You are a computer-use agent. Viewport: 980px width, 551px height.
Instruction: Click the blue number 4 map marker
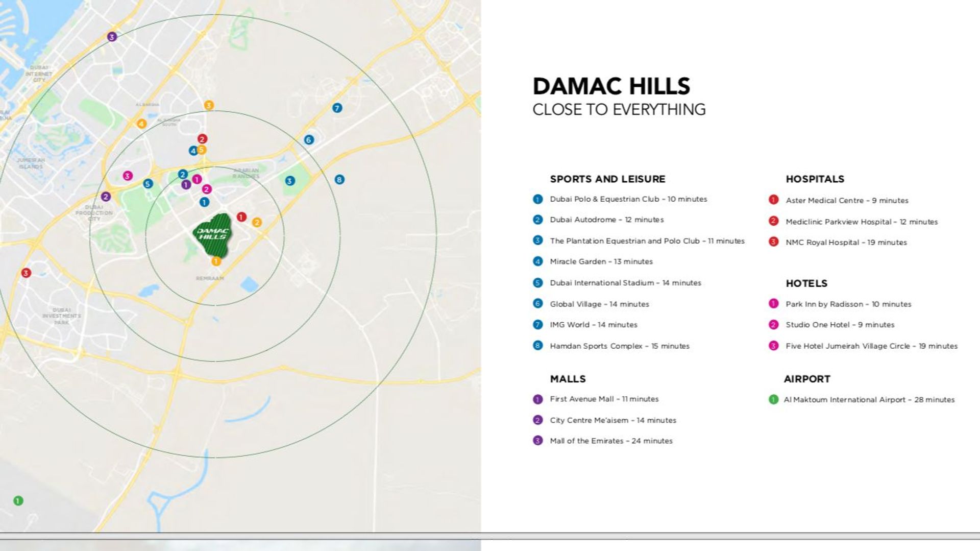point(193,151)
